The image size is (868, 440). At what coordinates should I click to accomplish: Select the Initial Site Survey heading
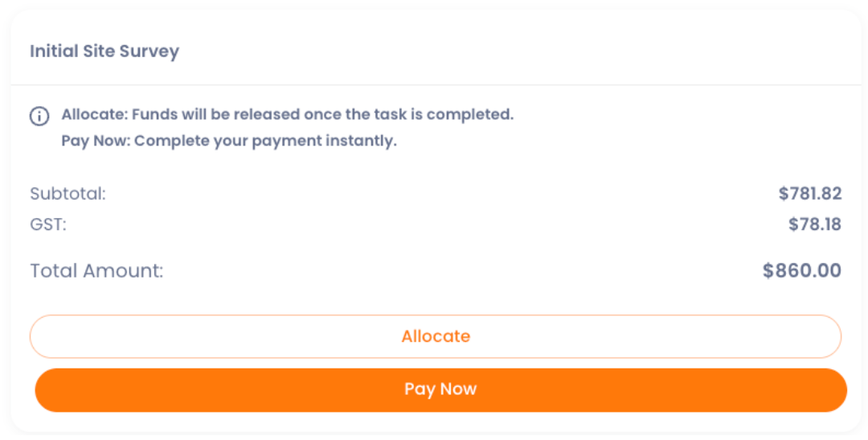click(x=104, y=51)
